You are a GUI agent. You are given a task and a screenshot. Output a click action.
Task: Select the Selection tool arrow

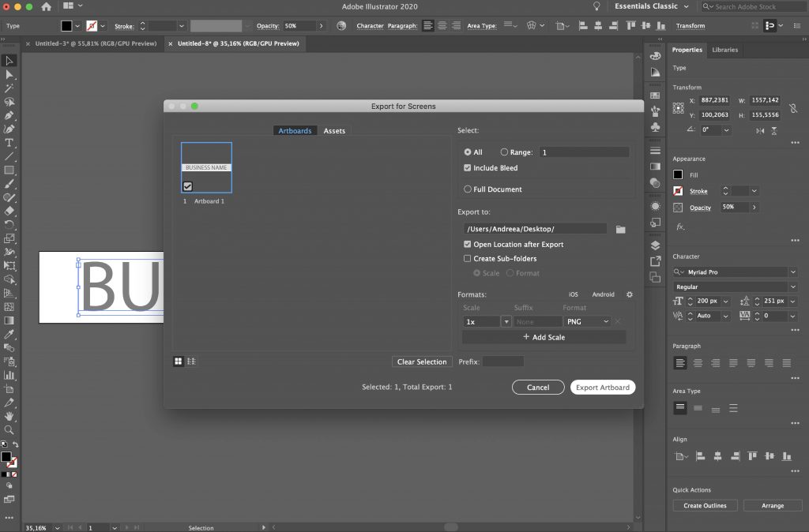9,60
